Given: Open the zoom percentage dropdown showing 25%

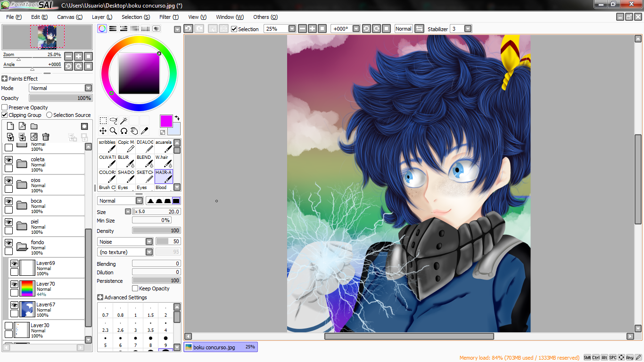Looking at the screenshot, I should pyautogui.click(x=292, y=29).
